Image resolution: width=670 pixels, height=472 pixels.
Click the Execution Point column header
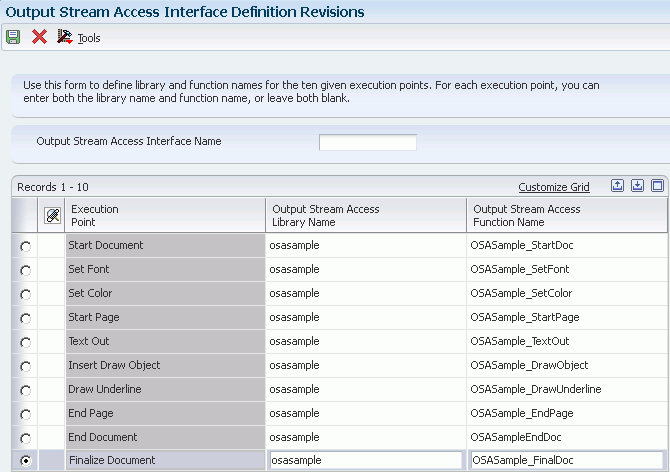tap(94, 215)
